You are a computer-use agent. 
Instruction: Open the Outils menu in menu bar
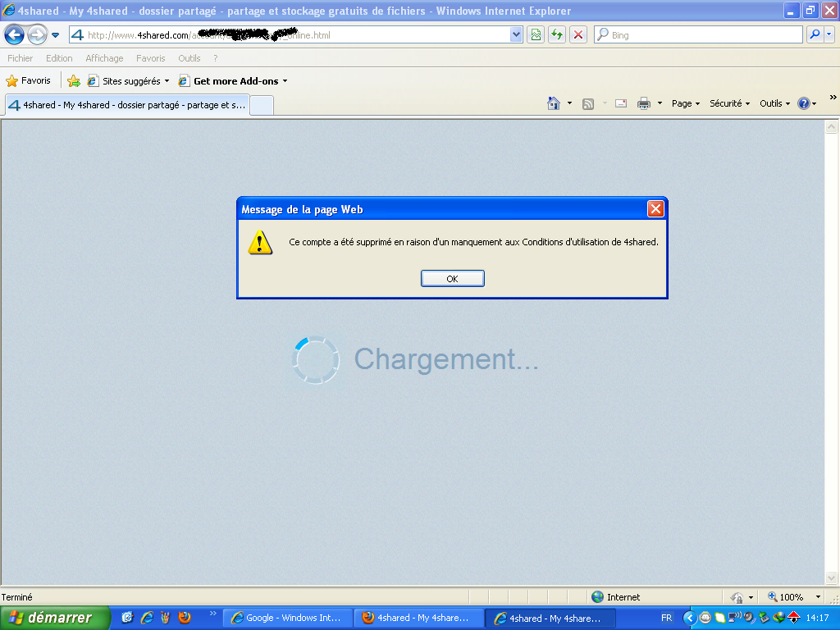click(189, 58)
